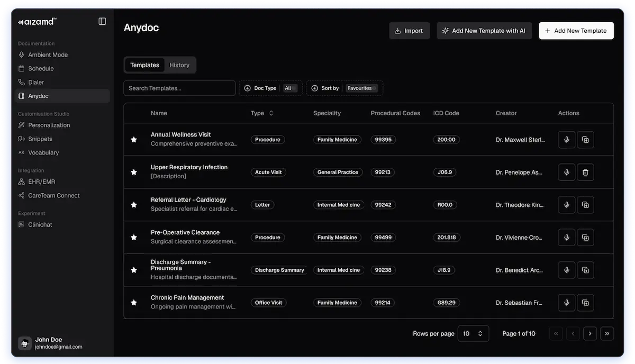The height and width of the screenshot is (364, 635).
Task: Duplicate the Referral Letter - Cardiology template
Action: 585,205
